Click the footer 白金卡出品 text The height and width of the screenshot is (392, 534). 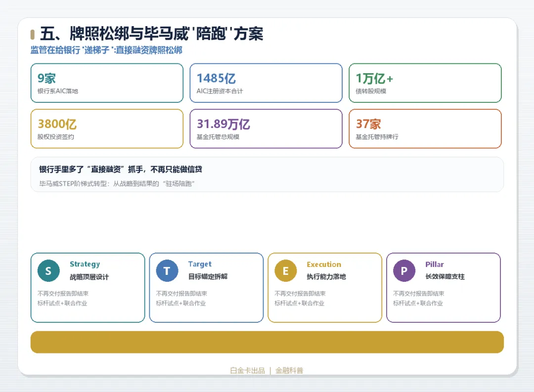point(247,371)
